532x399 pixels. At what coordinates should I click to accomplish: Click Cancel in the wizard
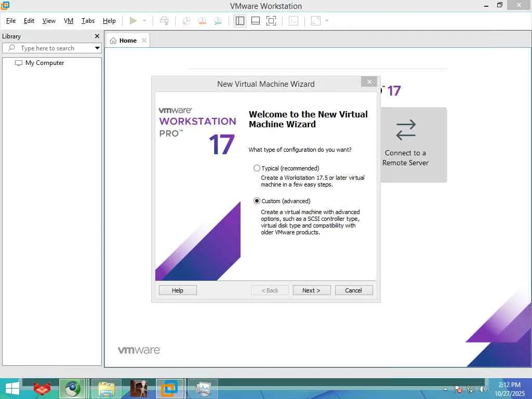(x=353, y=290)
